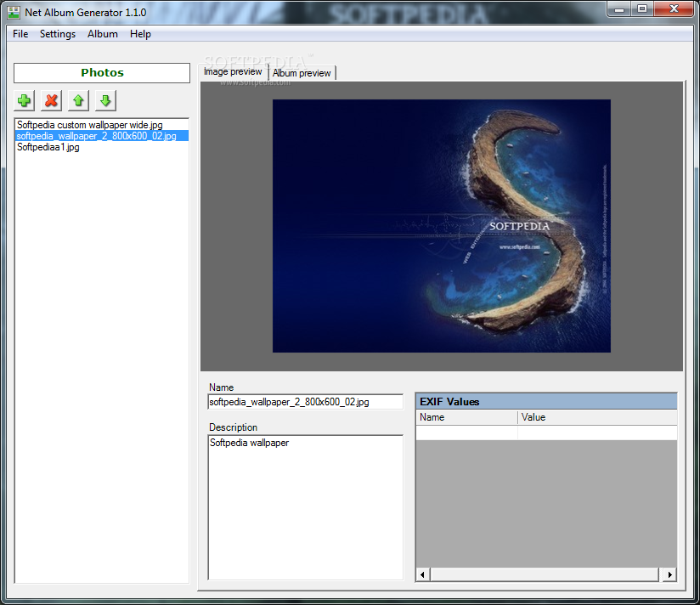The width and height of the screenshot is (700, 605).
Task: Add a photo with the green plus icon
Action: tap(24, 100)
